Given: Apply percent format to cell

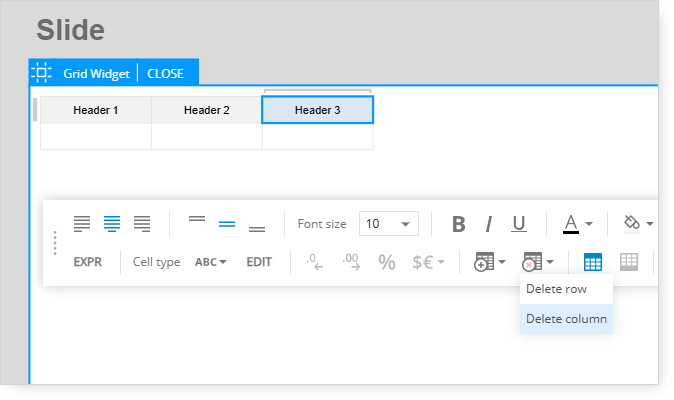Looking at the screenshot, I should point(386,262).
